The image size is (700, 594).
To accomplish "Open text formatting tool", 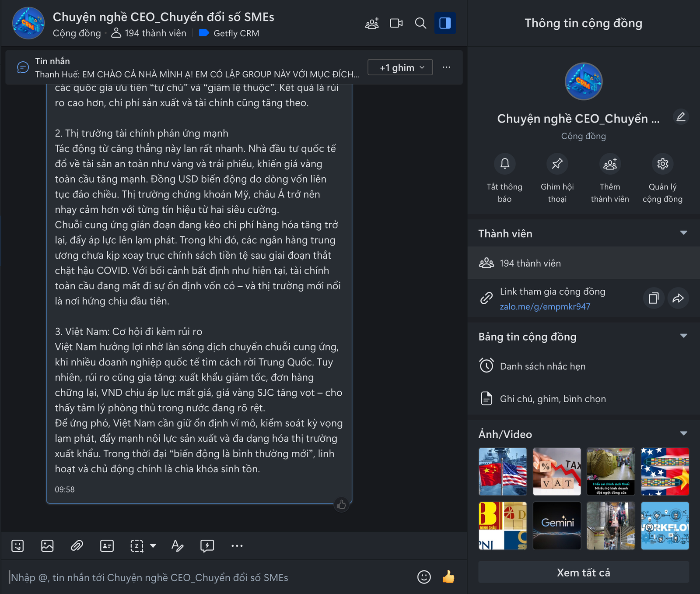I will 177,546.
